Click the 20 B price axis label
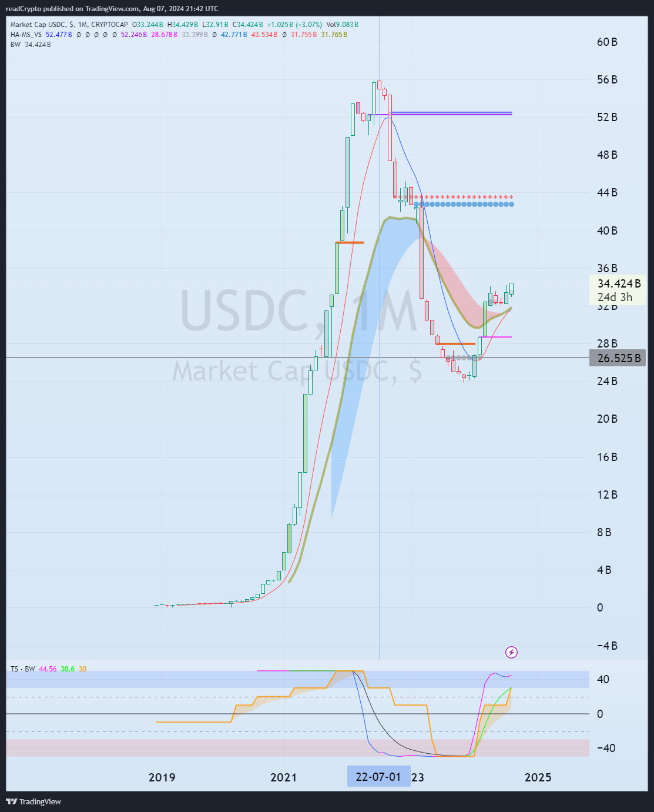This screenshot has height=812, width=654. [607, 419]
